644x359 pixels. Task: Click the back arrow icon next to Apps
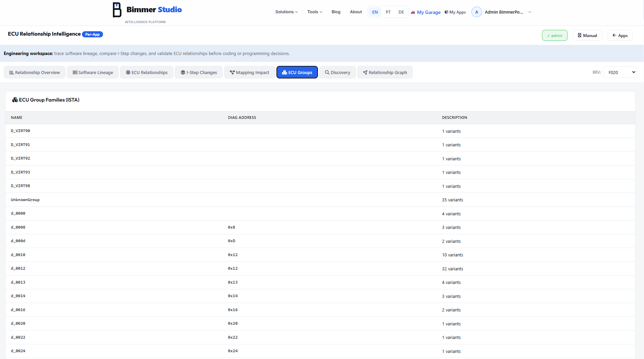[614, 35]
